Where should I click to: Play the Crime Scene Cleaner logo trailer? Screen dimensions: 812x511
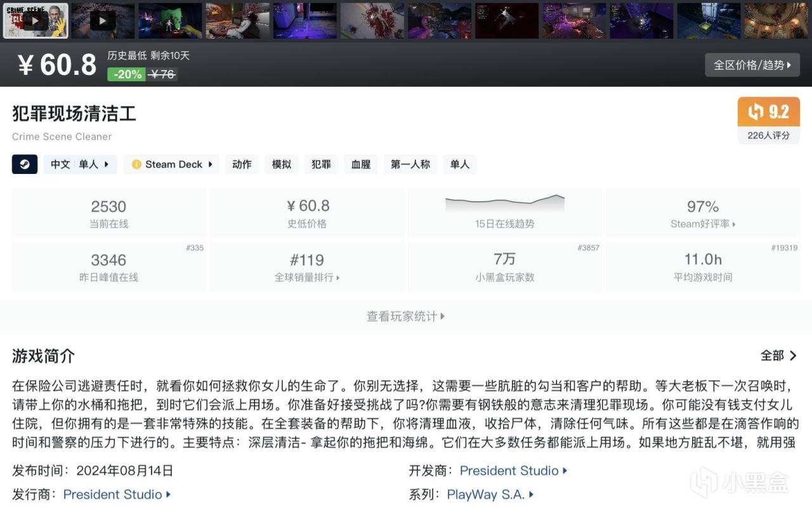pyautogui.click(x=36, y=21)
